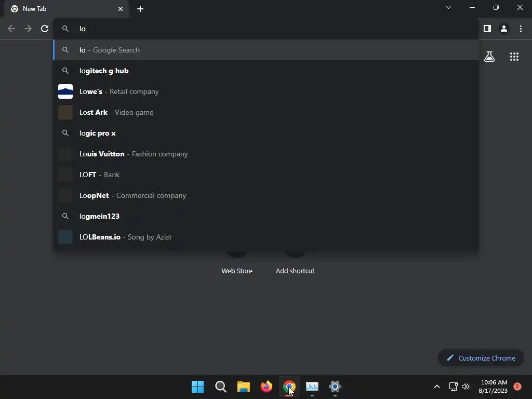Click the network status tray icon

pos(453,387)
